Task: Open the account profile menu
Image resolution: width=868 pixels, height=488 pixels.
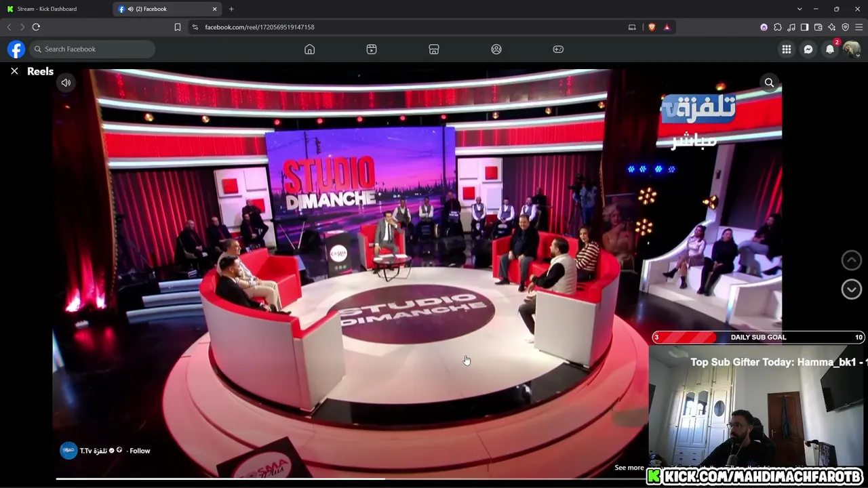Action: click(x=852, y=49)
